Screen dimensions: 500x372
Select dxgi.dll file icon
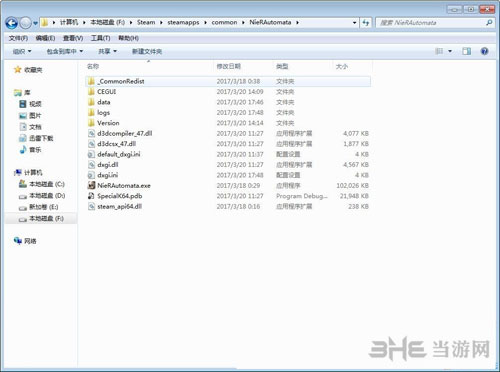point(91,164)
